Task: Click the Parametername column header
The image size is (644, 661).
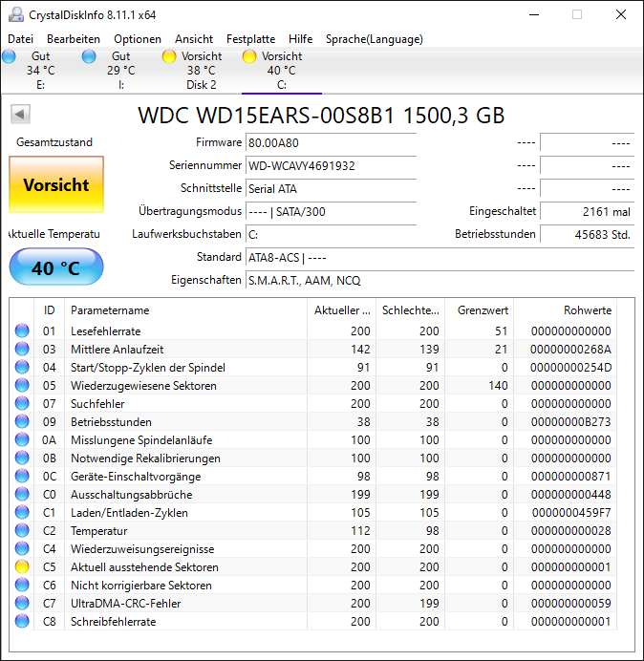Action: point(185,310)
